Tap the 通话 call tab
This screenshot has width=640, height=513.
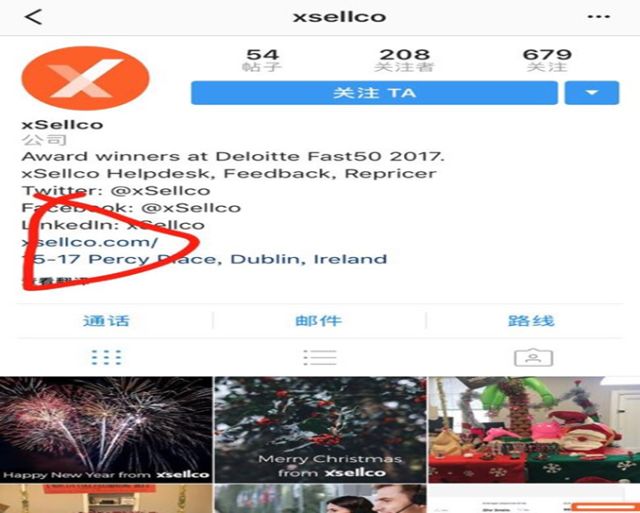click(107, 321)
